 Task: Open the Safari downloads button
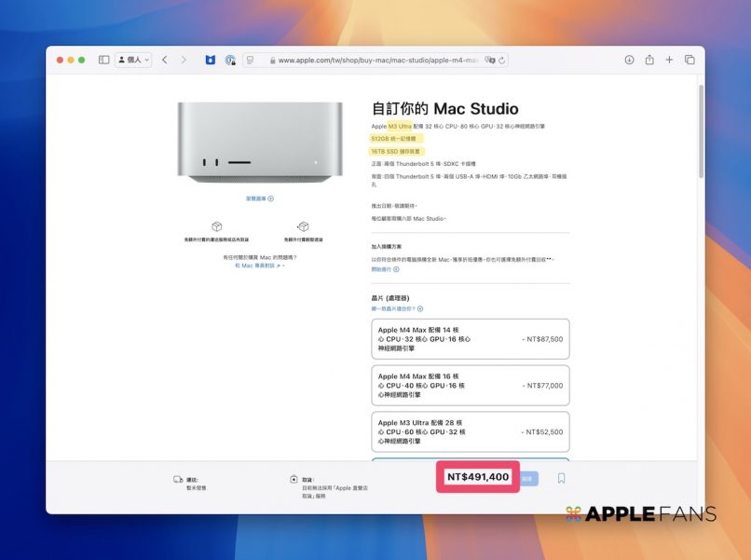click(629, 60)
